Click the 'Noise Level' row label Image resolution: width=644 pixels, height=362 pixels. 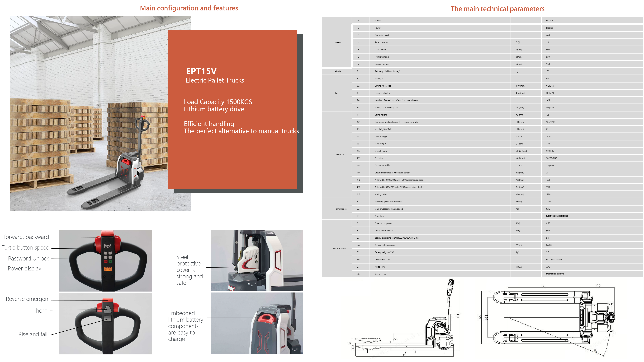(x=379, y=267)
